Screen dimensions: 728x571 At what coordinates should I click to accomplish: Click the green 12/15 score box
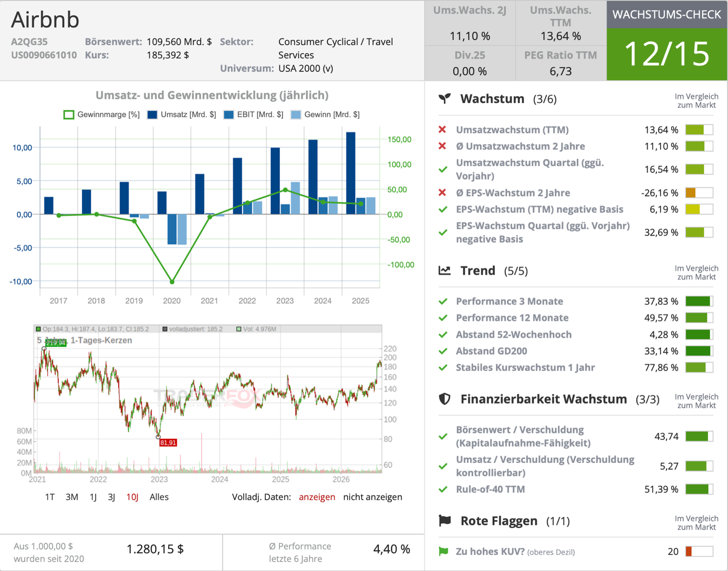pos(667,54)
